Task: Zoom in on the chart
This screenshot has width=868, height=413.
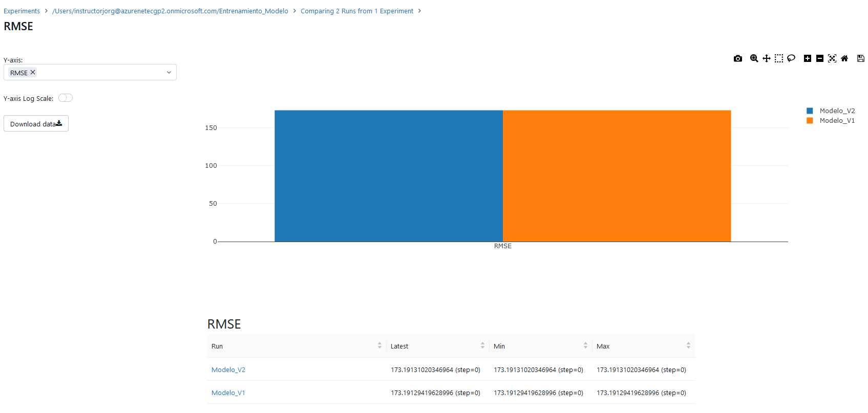Action: 807,58
